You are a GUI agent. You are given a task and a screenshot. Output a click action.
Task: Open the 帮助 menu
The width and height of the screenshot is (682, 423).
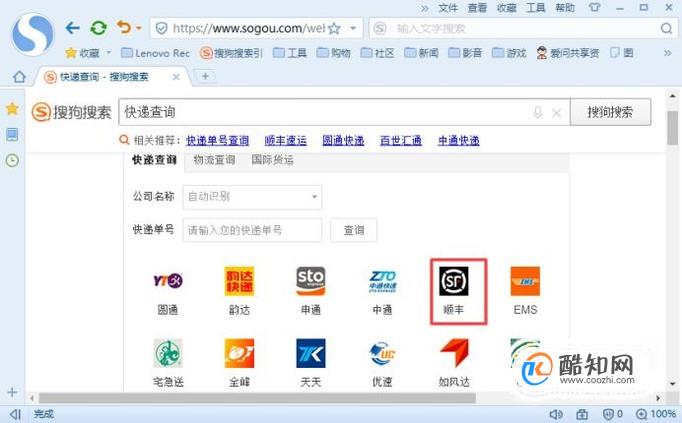[565, 8]
